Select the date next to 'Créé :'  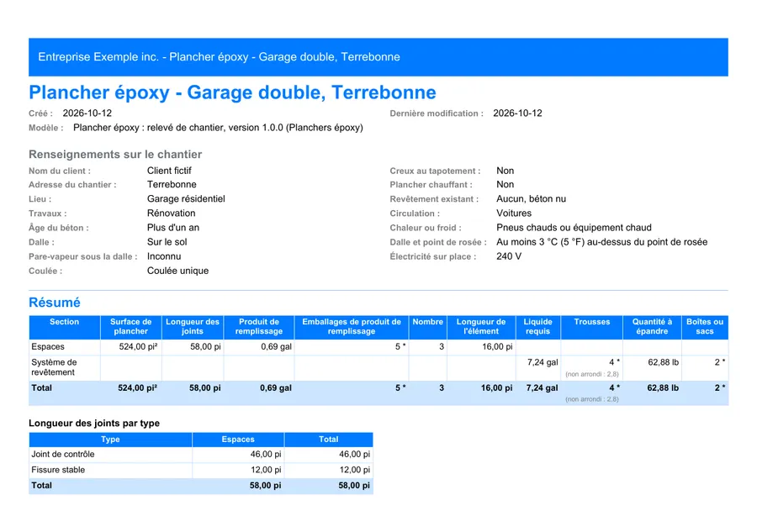coord(87,113)
